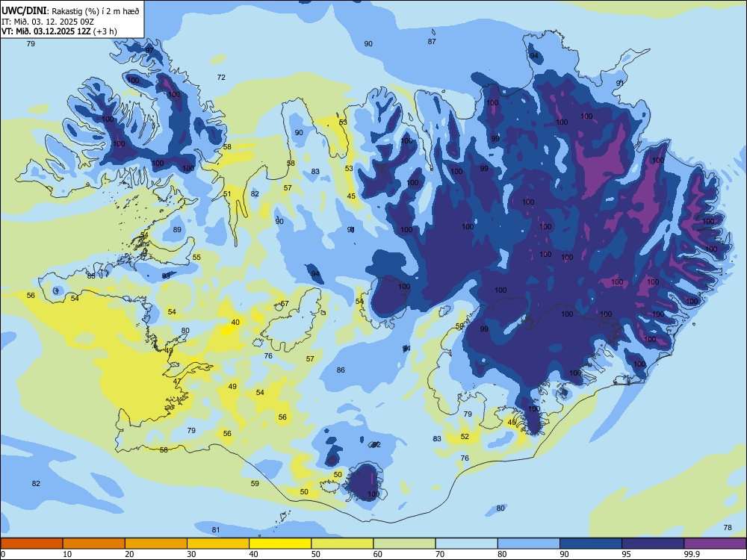Click the 'UWC/DINI: Rakastig (%) í 2 m hæð' title
The image size is (747, 560).
coord(70,11)
